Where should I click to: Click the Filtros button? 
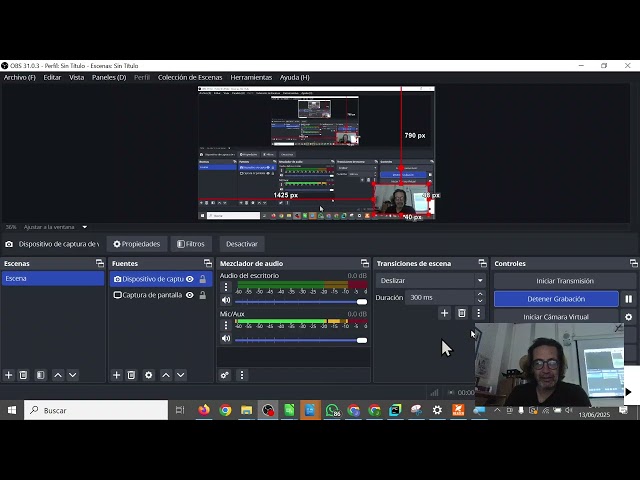tap(191, 244)
